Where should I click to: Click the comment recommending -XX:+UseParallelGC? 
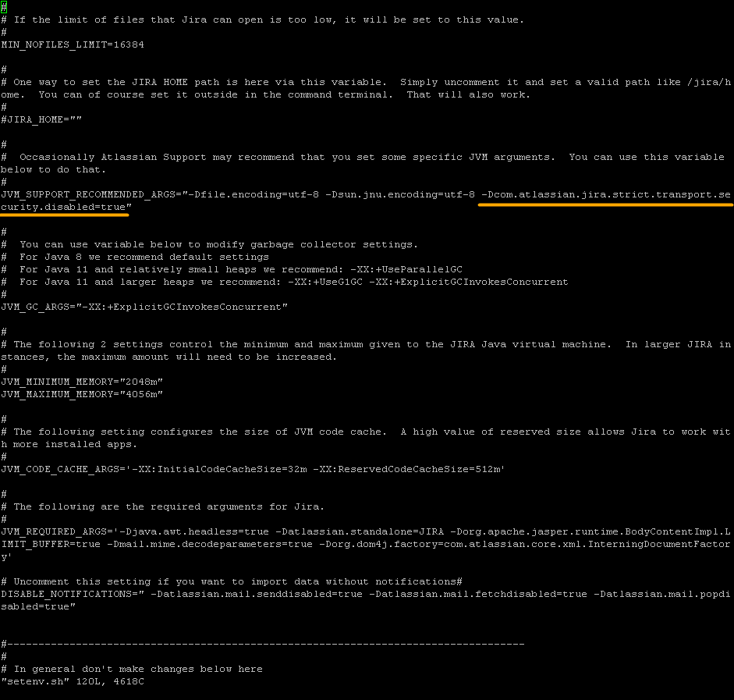[x=232, y=270]
